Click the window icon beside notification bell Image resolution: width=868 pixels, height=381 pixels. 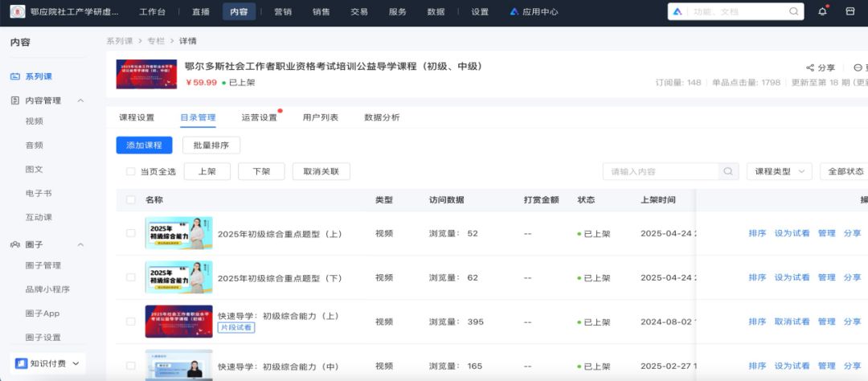850,11
